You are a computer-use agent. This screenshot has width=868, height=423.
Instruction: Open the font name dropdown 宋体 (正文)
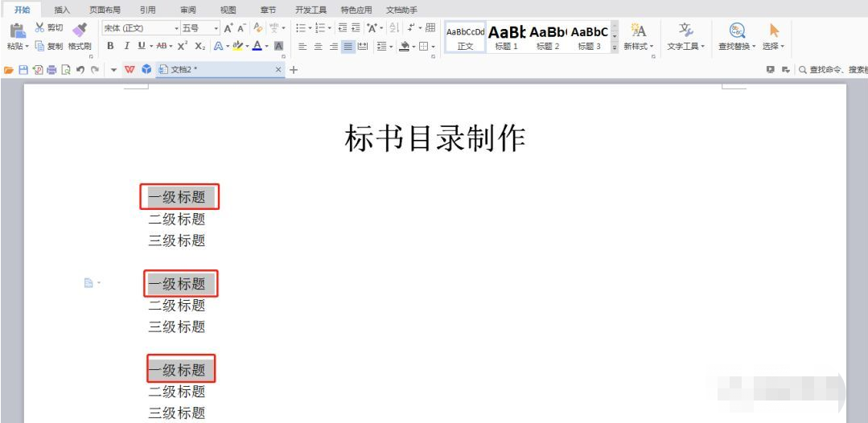coord(177,28)
